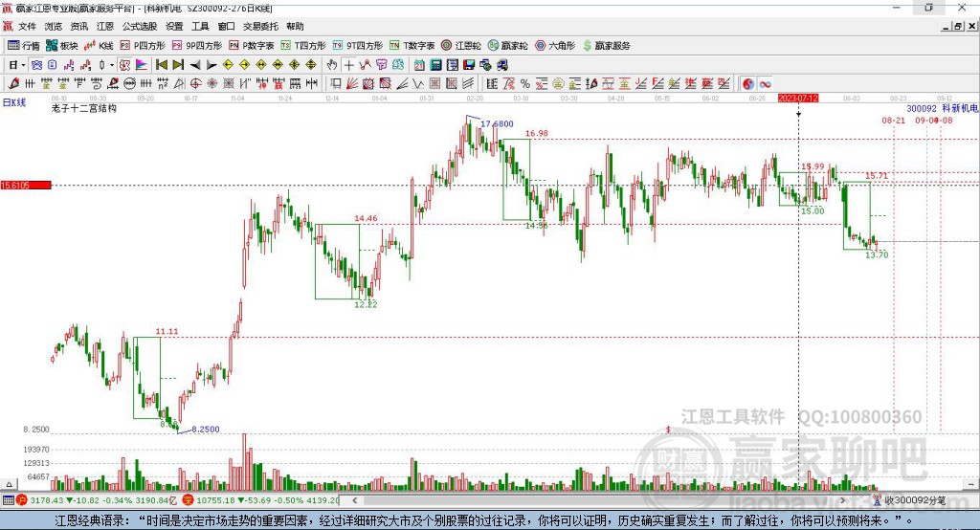Open the 帮助 menu

295,26
